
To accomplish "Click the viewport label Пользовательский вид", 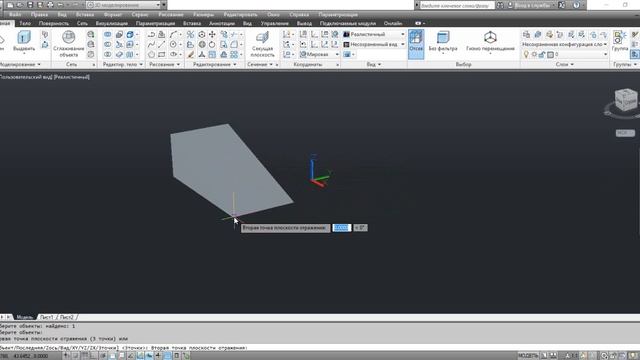I will click(26, 77).
